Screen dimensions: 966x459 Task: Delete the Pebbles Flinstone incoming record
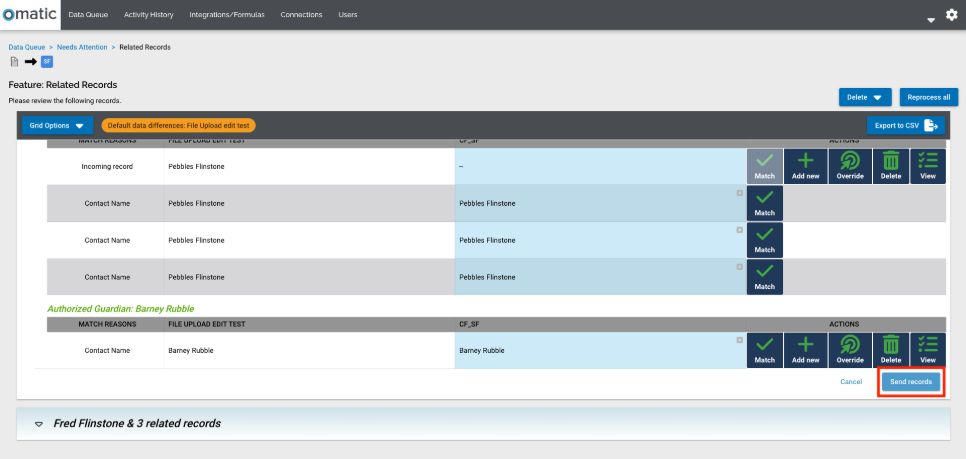891,166
